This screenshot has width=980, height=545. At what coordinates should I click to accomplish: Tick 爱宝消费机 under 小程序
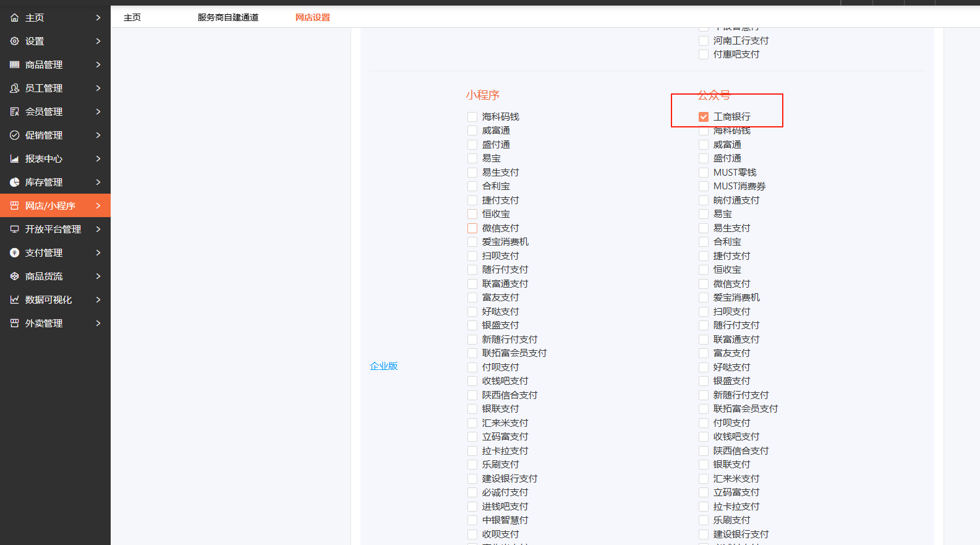point(472,242)
